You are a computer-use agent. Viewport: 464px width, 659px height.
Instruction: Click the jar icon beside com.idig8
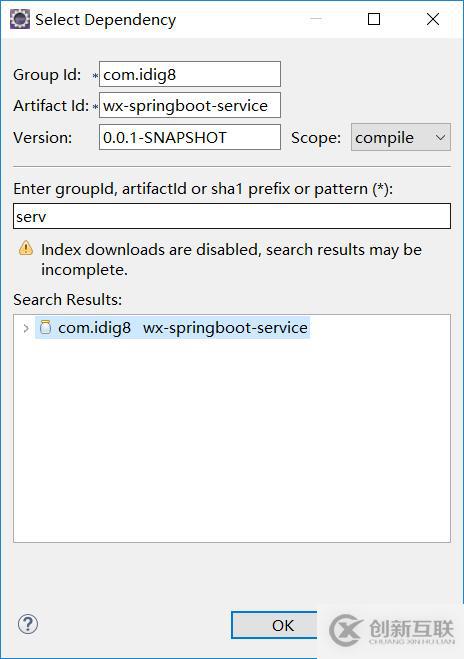click(45, 327)
